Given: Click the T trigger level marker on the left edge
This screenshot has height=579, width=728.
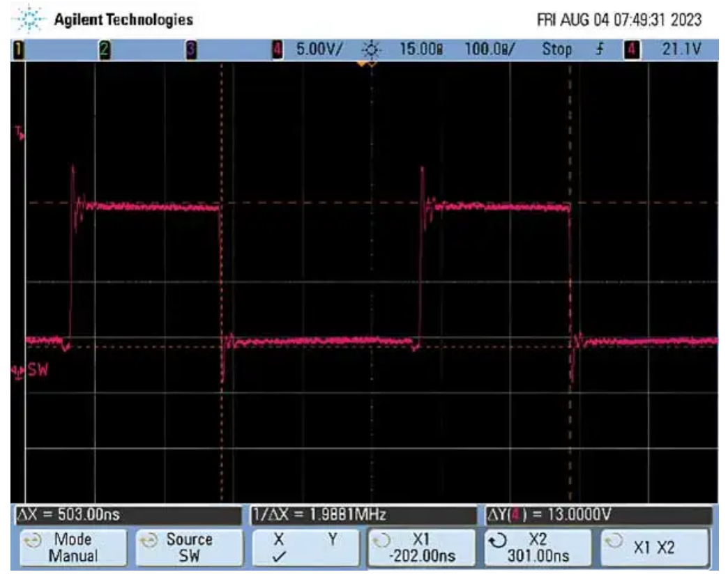Looking at the screenshot, I should coord(20,134).
